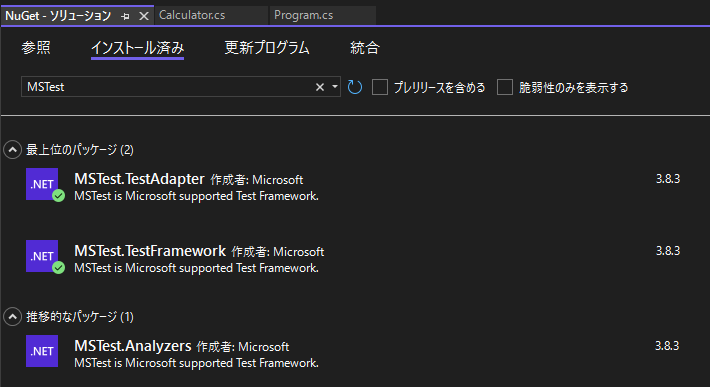This screenshot has width=710, height=387.
Task: Click MSTest.TestFramework version 3.8.3
Action: pyautogui.click(x=668, y=251)
